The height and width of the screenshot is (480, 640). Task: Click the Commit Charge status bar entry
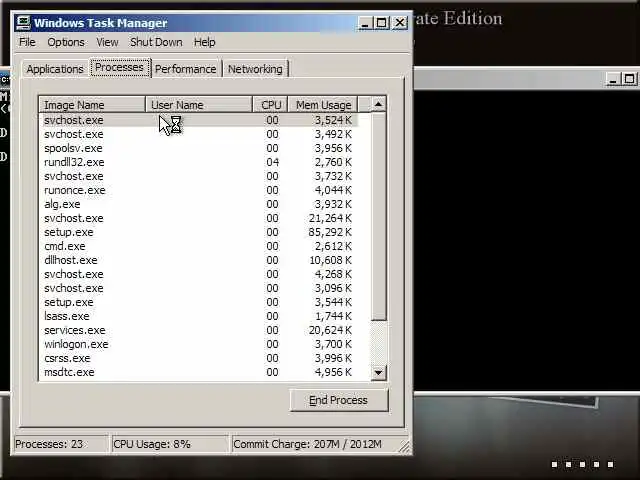(314, 444)
